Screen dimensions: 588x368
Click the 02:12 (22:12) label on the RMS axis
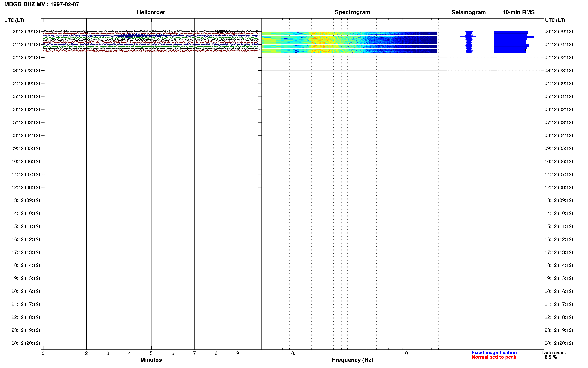click(559, 57)
